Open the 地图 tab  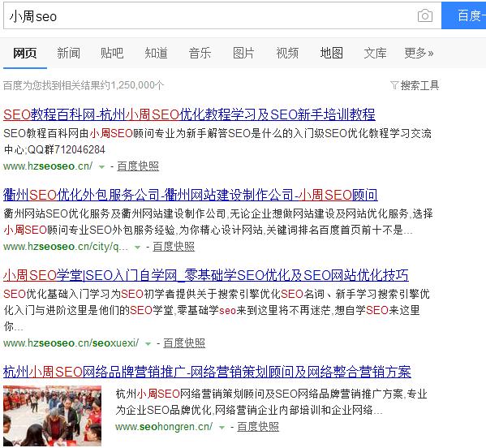[x=331, y=53]
